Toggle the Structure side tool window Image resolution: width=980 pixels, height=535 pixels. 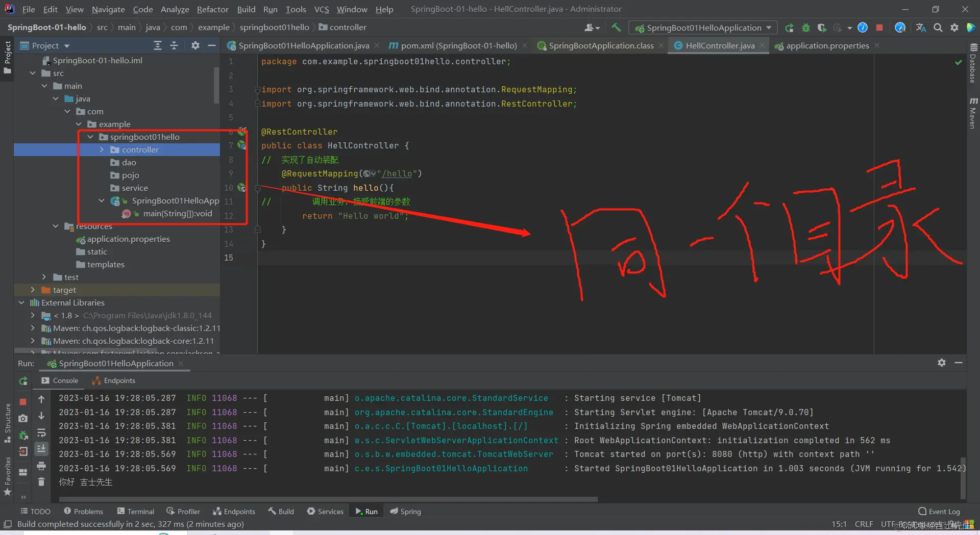(7, 423)
